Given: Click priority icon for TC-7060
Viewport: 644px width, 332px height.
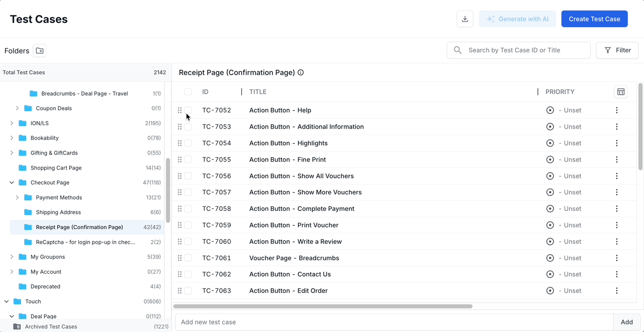Looking at the screenshot, I should [550, 242].
